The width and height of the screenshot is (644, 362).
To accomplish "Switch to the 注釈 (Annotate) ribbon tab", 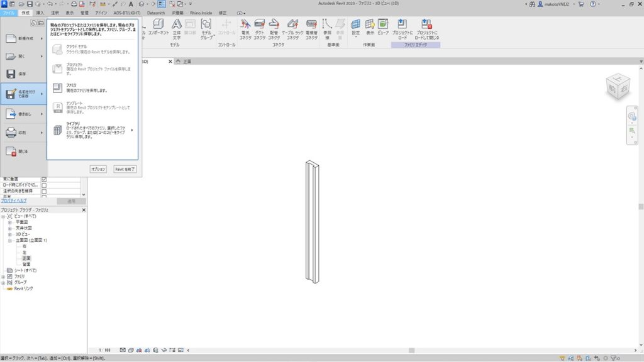I will point(55,13).
